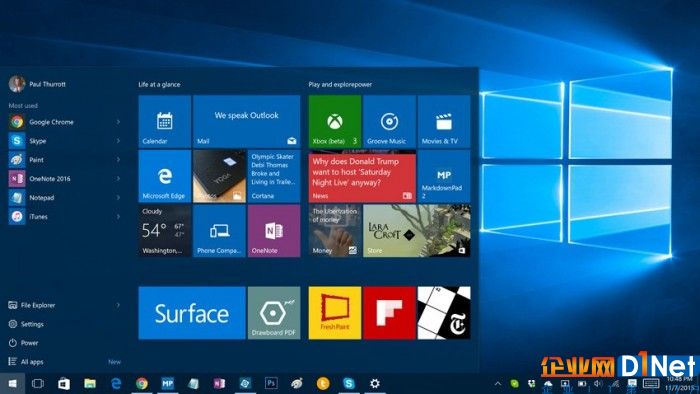
Task: Click the Paul Thurrott user account
Action: tap(38, 84)
